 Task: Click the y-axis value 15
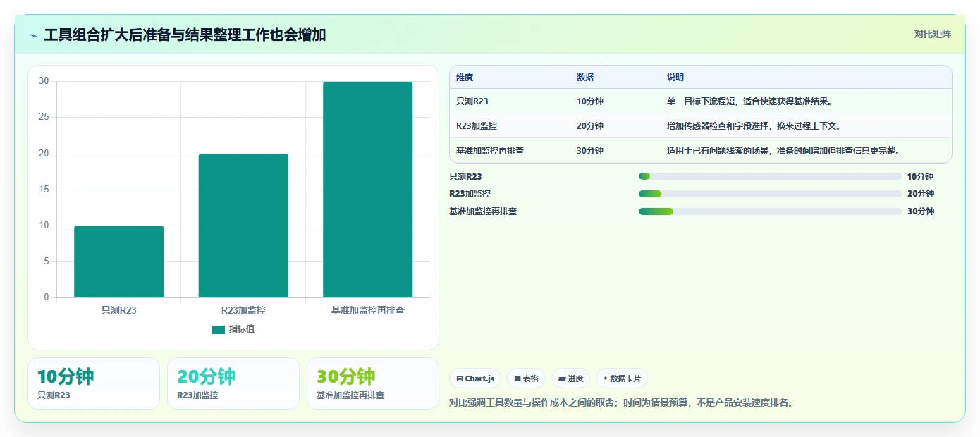point(44,190)
